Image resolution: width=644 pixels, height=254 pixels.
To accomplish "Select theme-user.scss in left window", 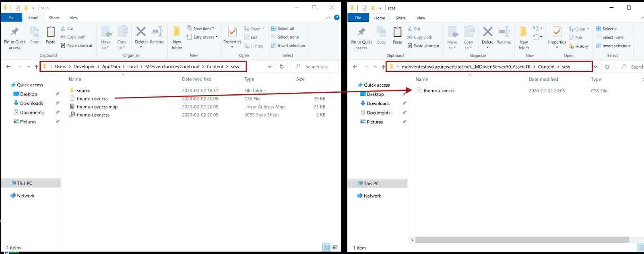I will (x=93, y=115).
